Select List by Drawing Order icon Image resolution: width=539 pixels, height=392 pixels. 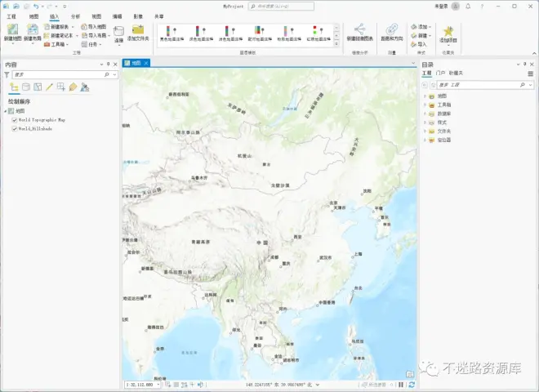point(14,87)
